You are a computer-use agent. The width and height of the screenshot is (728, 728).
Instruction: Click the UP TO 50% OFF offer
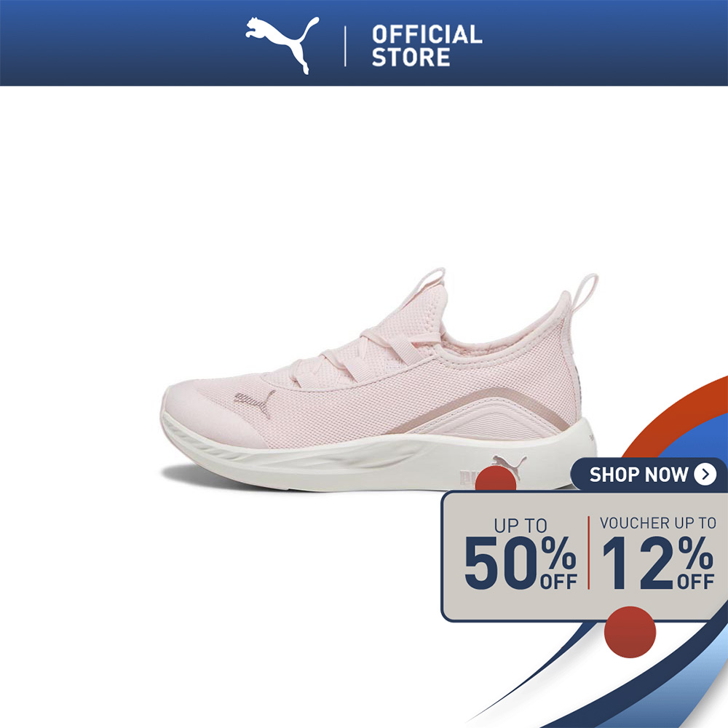[521, 554]
